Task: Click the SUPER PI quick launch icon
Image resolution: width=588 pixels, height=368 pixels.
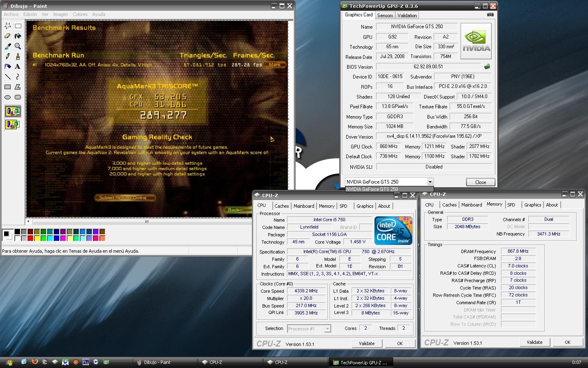Action: [65, 362]
